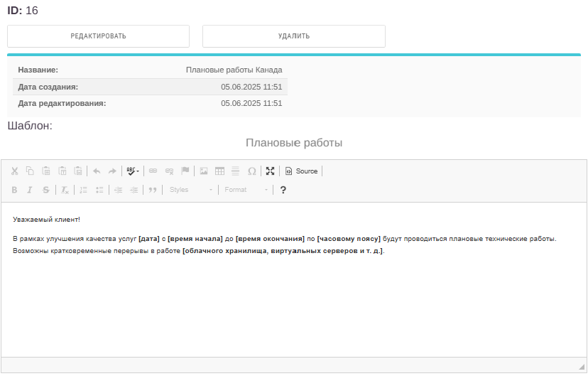
Task: Insert a numbered list
Action: click(83, 190)
